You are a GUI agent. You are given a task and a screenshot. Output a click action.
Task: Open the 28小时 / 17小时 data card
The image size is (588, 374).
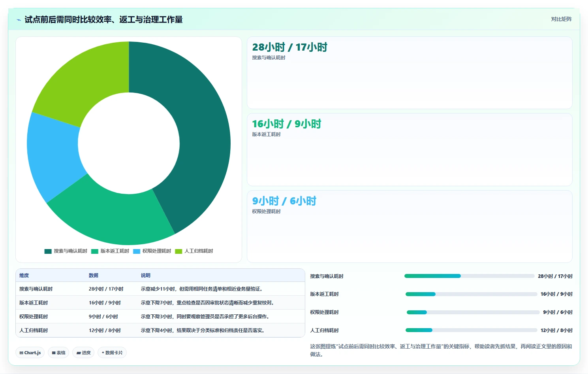(410, 73)
